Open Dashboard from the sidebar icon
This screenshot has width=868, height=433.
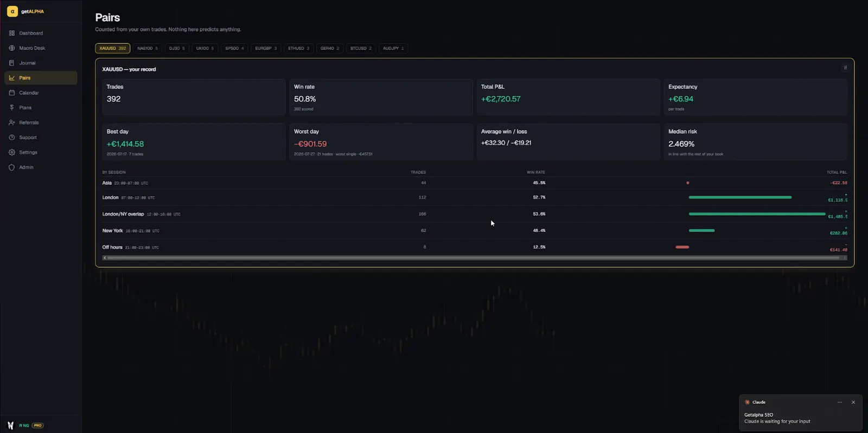12,33
